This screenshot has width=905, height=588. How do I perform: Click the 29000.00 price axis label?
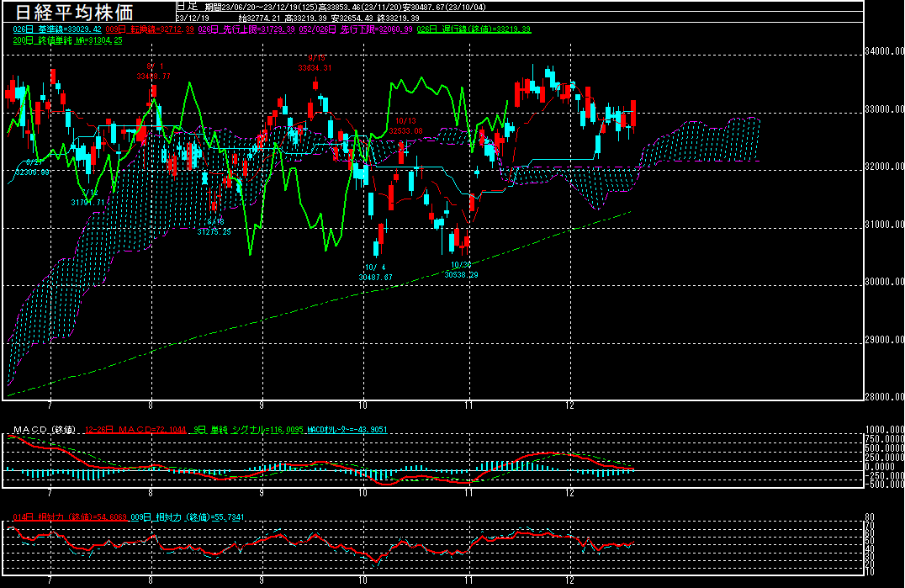[885, 340]
